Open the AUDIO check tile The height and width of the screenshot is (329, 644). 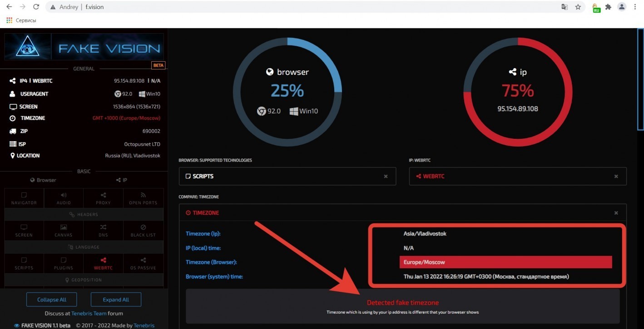tap(64, 199)
